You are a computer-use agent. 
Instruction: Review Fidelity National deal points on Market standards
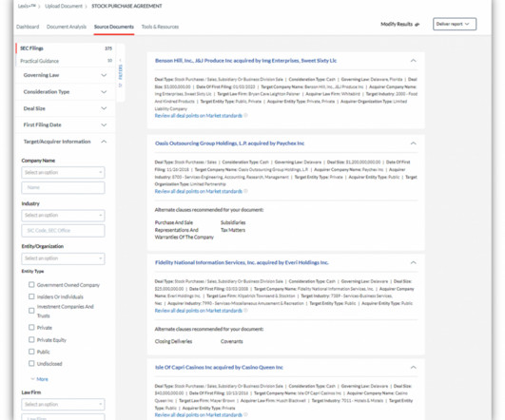(199, 311)
